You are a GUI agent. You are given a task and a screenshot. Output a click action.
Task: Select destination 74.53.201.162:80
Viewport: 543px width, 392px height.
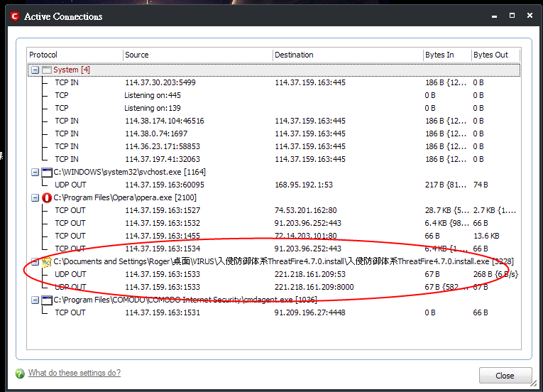306,211
